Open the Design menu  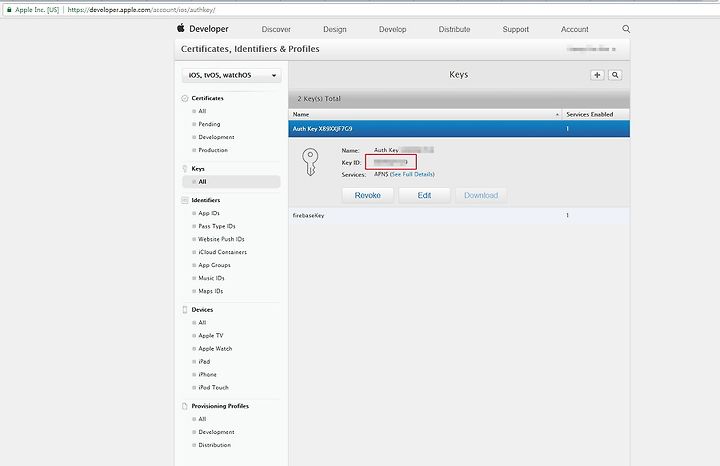point(335,29)
